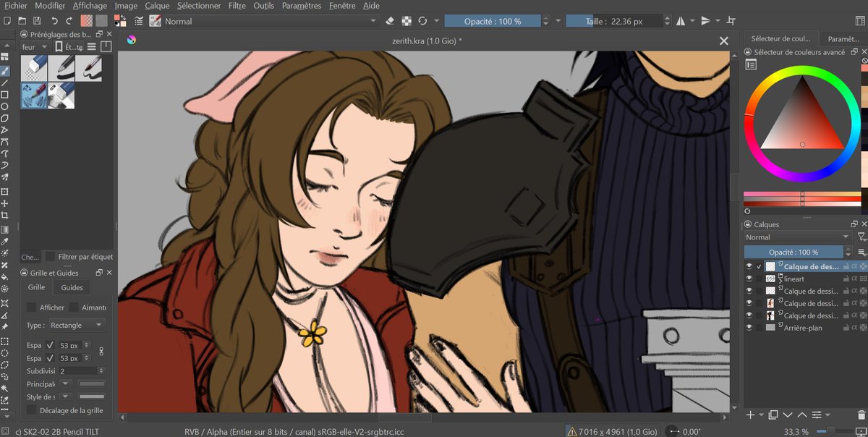Redo the action via toolbar arrow

pos(69,22)
